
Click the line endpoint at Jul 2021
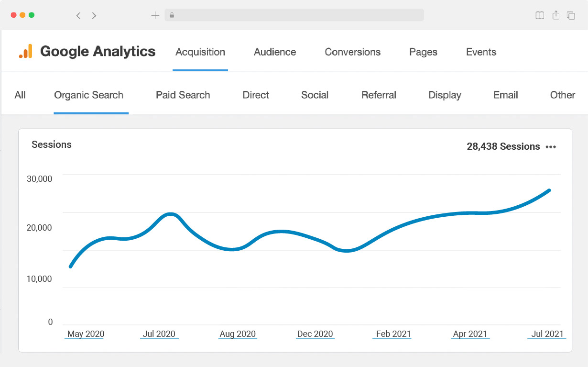tap(549, 190)
